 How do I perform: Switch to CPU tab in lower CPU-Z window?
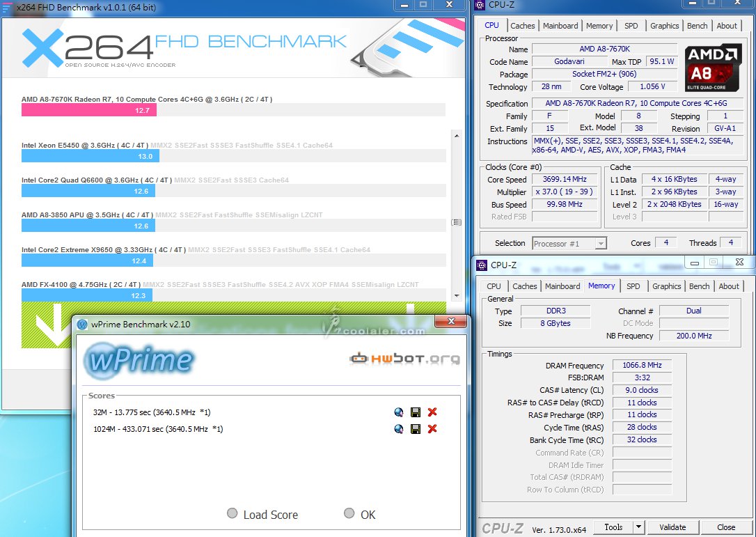pos(494,286)
